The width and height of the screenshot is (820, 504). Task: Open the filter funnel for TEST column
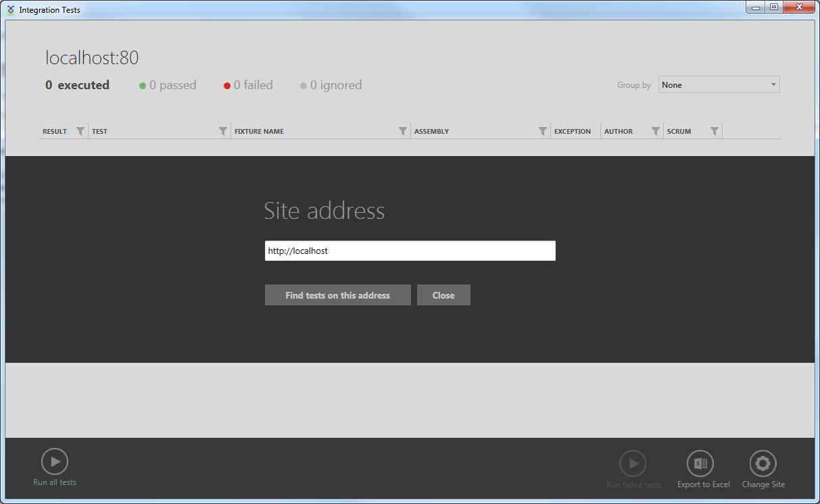[x=223, y=131]
